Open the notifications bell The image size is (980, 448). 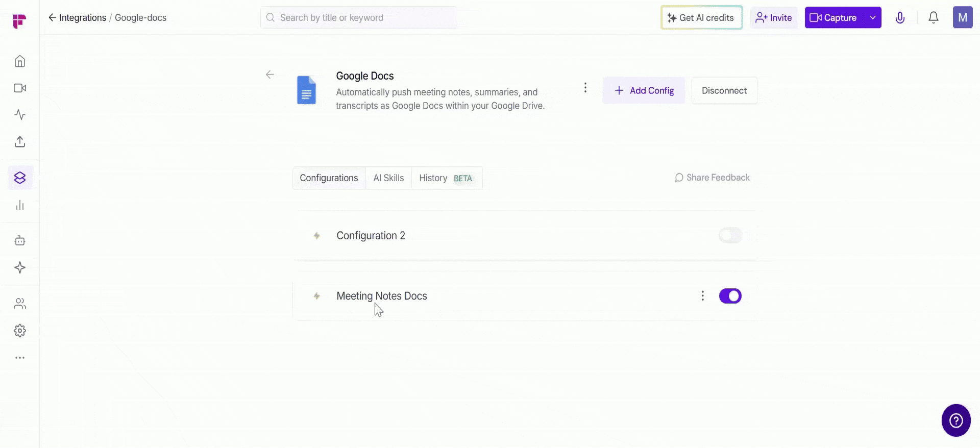(933, 18)
